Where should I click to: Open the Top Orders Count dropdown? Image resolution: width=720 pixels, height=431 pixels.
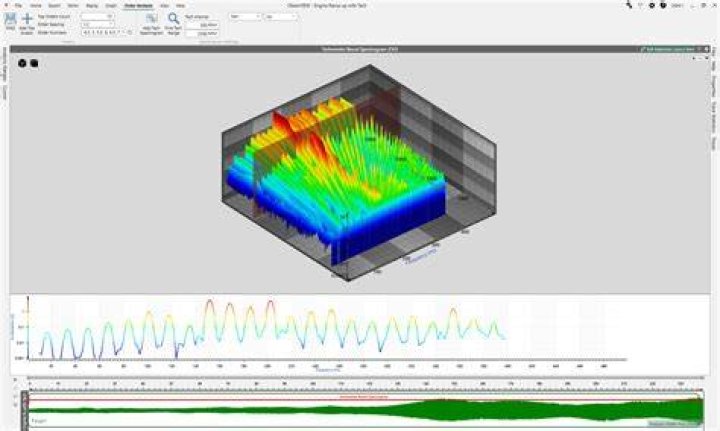(97, 16)
